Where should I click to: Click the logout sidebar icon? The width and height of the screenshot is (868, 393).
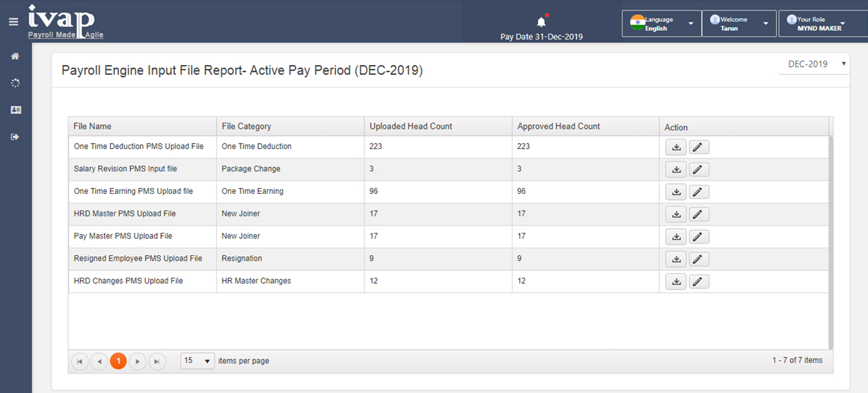[16, 137]
